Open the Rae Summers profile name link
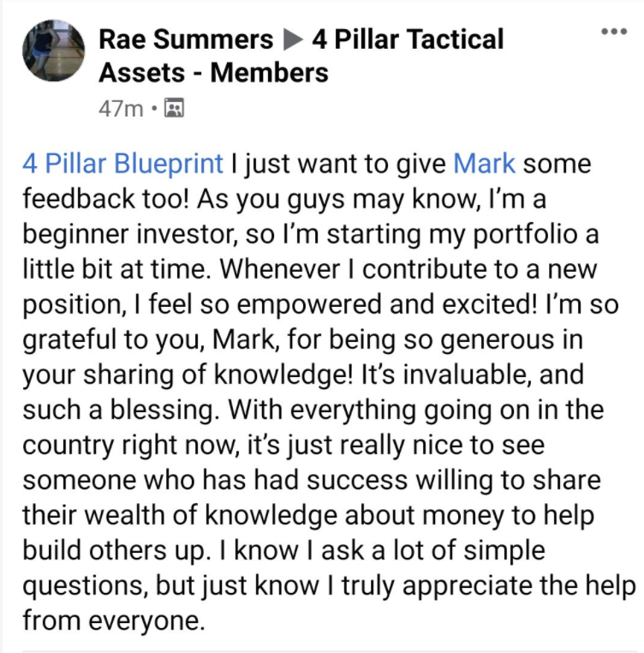The image size is (644, 653). tap(186, 39)
